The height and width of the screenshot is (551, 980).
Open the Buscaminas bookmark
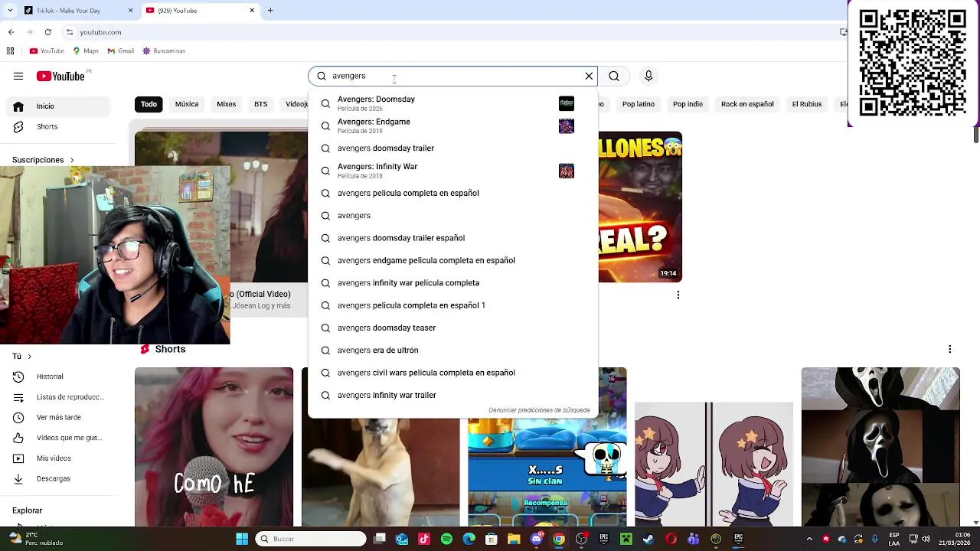[x=164, y=51]
